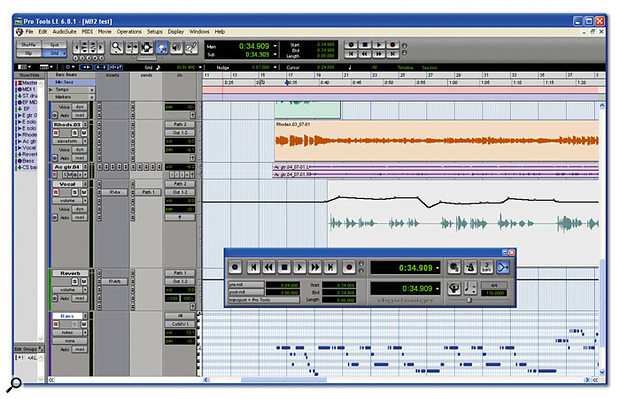Click Play in the floating Transport window
The image size is (620, 399).
tap(300, 268)
